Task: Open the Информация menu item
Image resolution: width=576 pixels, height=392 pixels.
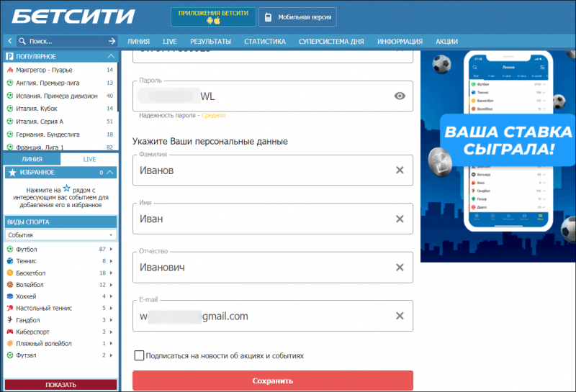Action: (x=400, y=42)
